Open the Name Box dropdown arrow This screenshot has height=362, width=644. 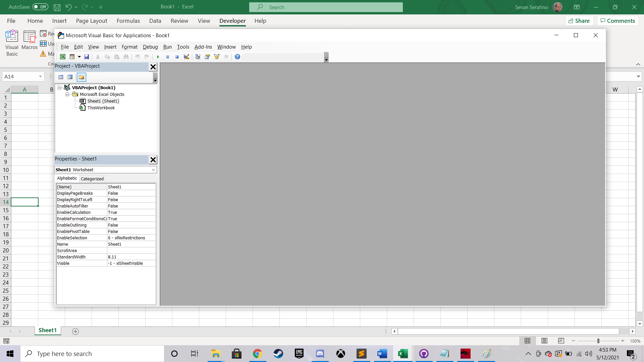pos(40,76)
